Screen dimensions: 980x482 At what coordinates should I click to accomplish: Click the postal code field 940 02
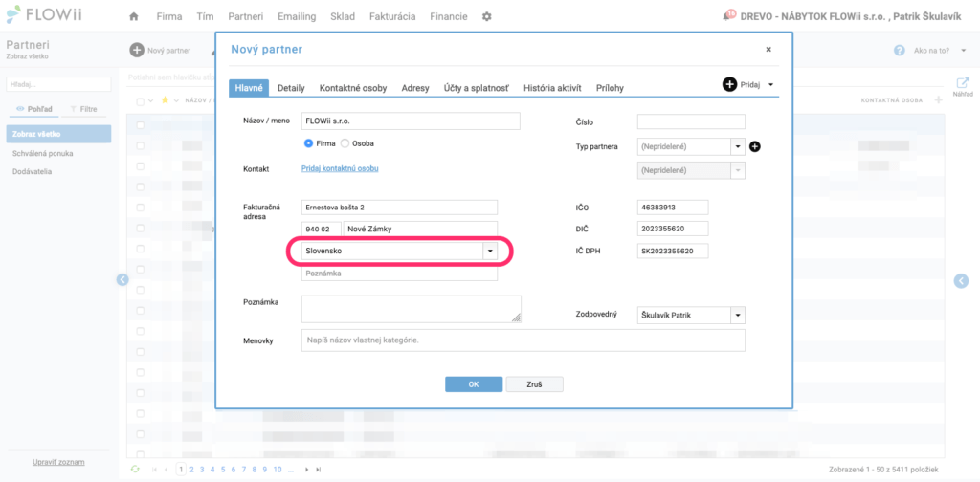click(322, 230)
